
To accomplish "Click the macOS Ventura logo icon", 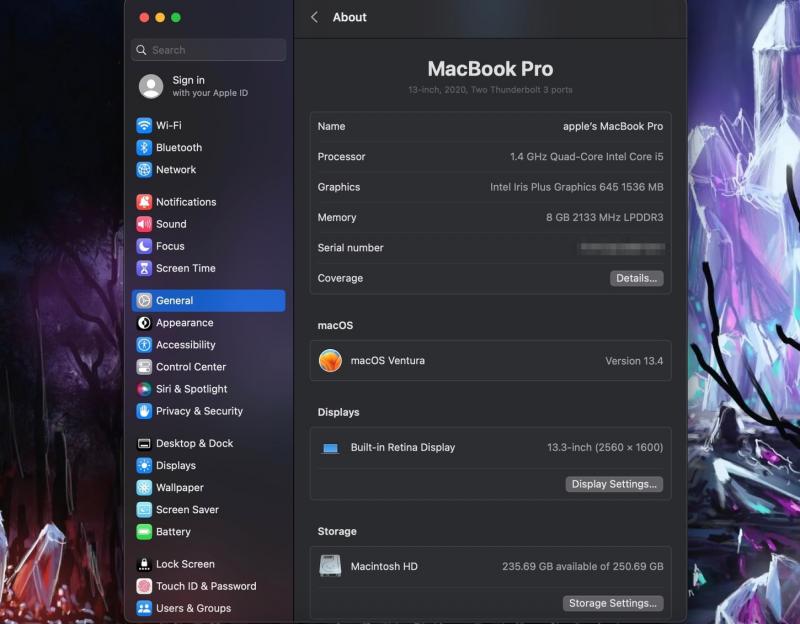I will click(x=330, y=361).
